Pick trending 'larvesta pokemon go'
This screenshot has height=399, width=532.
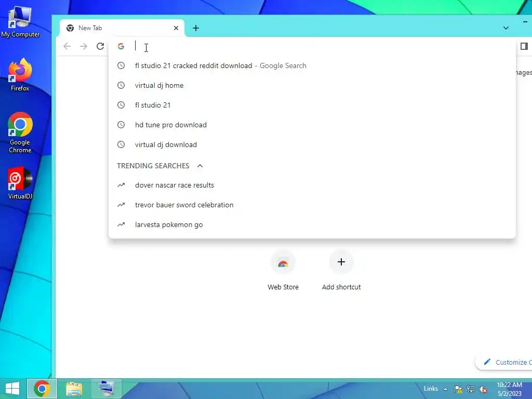(x=312, y=224)
